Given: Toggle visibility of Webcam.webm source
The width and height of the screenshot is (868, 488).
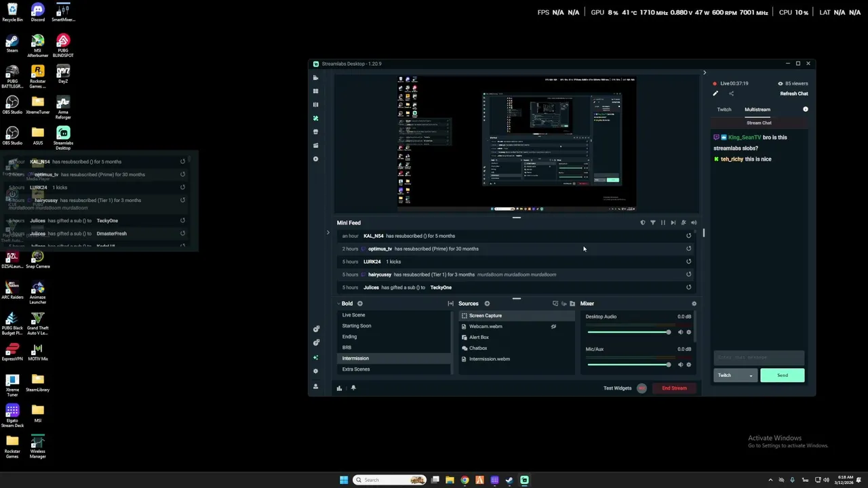Looking at the screenshot, I should pyautogui.click(x=553, y=327).
